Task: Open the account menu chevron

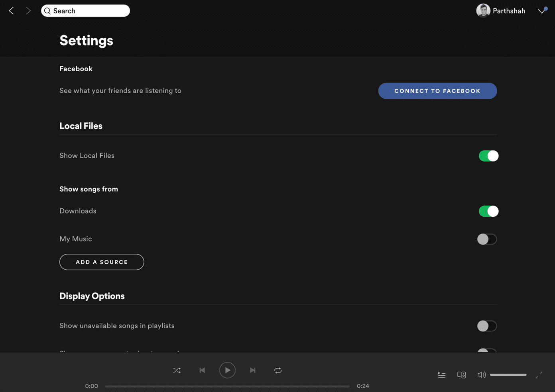Action: [x=541, y=11]
